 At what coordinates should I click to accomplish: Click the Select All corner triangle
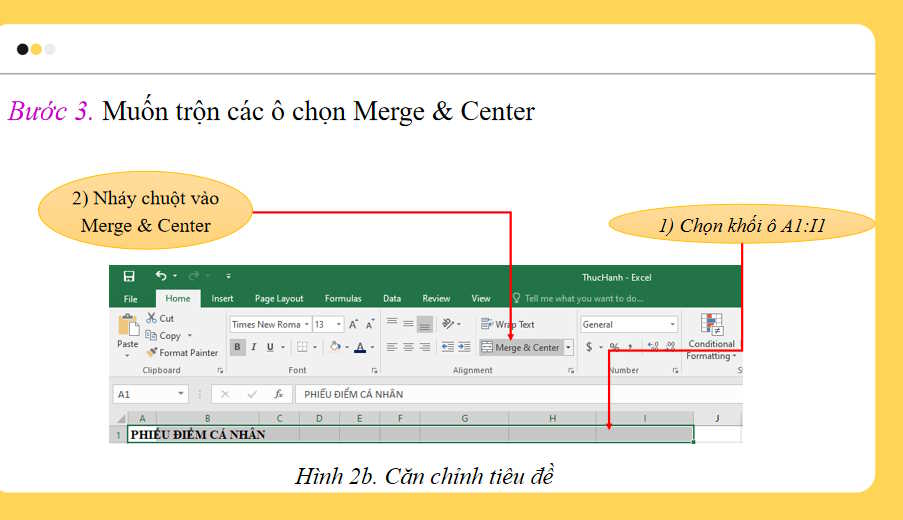click(x=121, y=419)
